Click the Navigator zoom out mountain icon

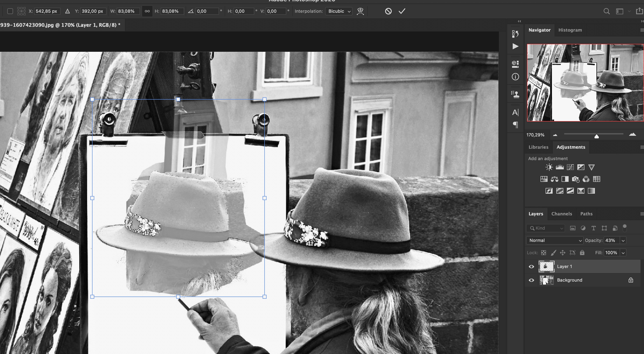point(555,135)
